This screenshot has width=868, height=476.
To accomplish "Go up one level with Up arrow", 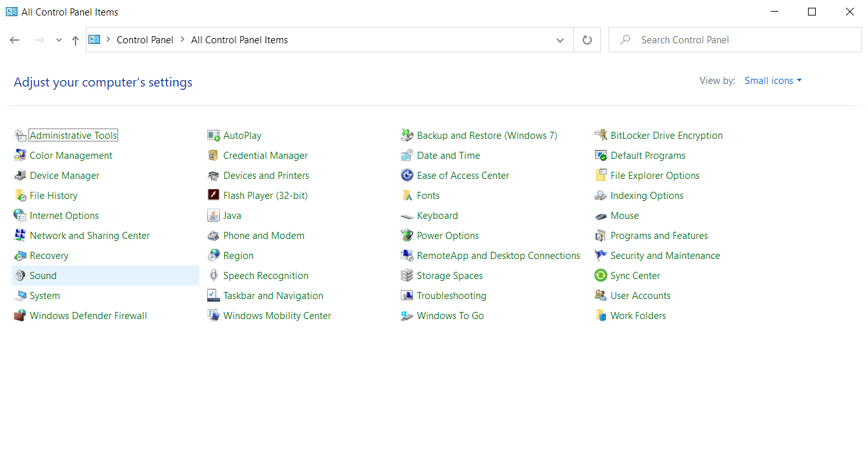I will pyautogui.click(x=76, y=40).
